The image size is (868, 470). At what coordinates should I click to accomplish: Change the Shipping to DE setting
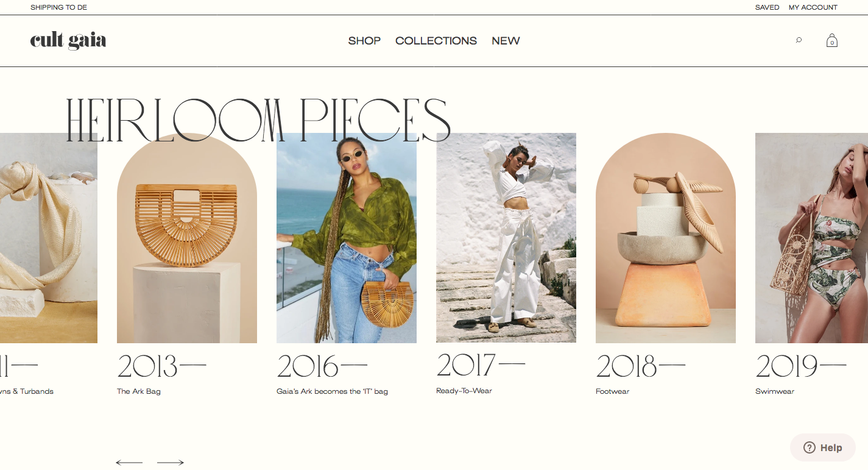[58, 7]
